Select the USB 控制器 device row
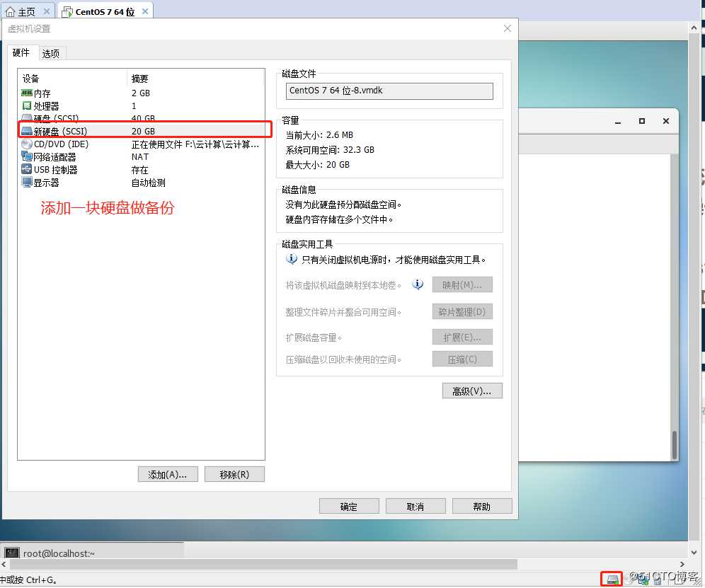The width and height of the screenshot is (705, 588). (141, 170)
